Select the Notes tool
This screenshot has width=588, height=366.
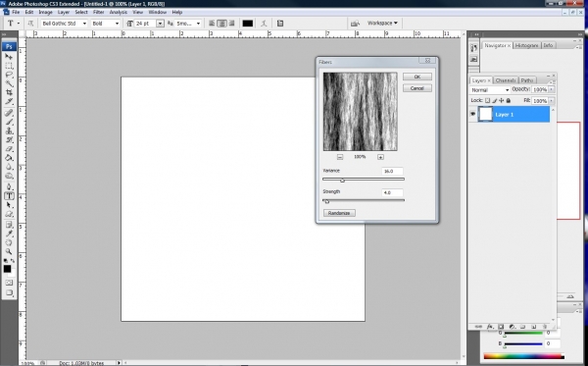coord(9,225)
